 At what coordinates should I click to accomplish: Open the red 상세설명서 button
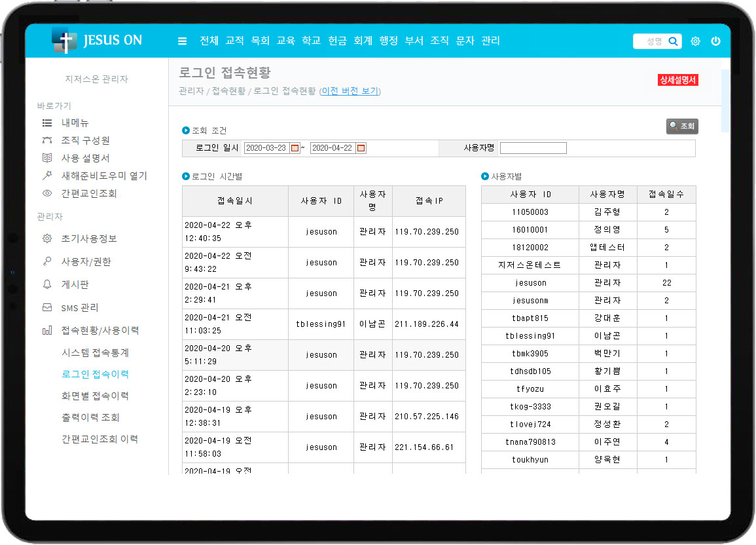coord(677,80)
